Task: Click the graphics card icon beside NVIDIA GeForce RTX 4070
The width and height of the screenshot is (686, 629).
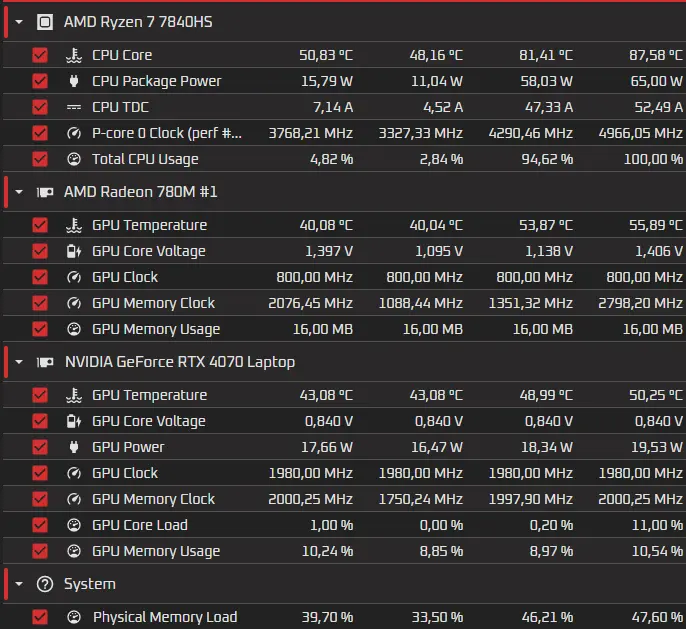Action: 45,362
